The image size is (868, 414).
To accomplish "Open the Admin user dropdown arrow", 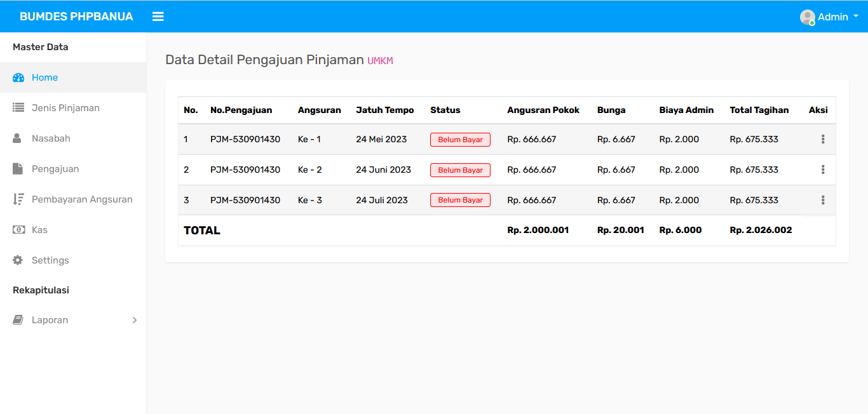I will pos(856,17).
